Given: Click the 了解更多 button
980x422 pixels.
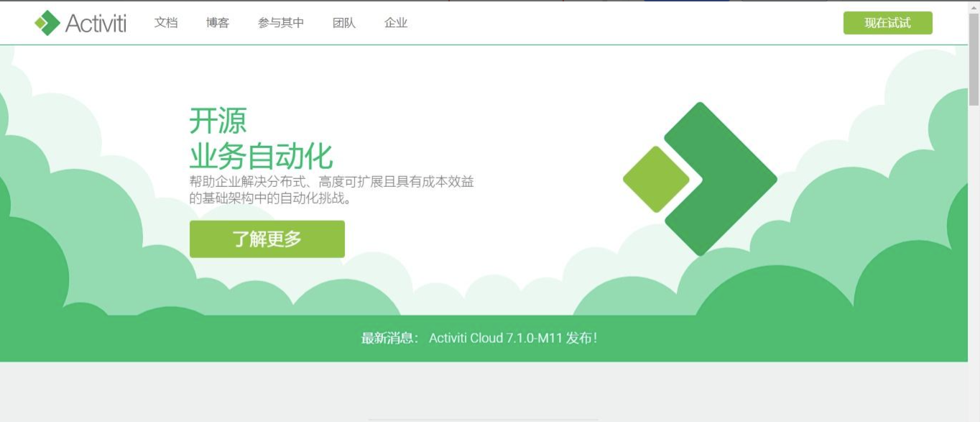Looking at the screenshot, I should [x=267, y=239].
